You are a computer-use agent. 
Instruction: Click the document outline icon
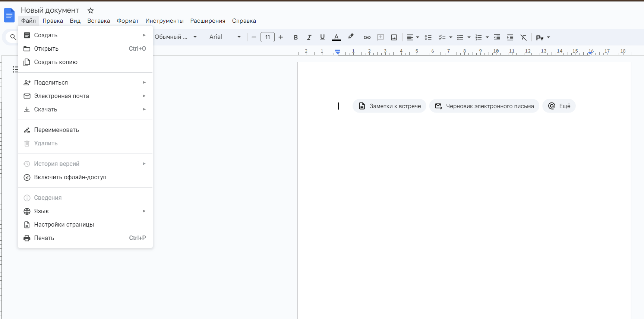click(x=15, y=69)
